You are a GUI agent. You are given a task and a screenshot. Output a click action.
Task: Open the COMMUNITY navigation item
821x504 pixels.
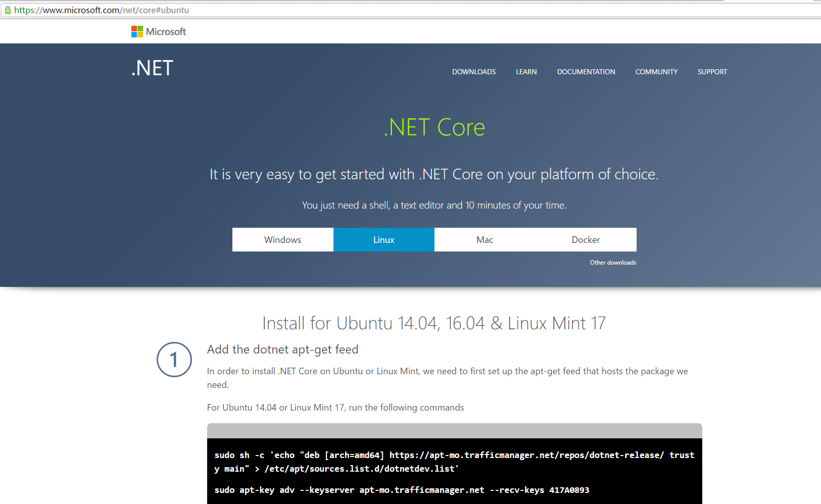(x=656, y=72)
